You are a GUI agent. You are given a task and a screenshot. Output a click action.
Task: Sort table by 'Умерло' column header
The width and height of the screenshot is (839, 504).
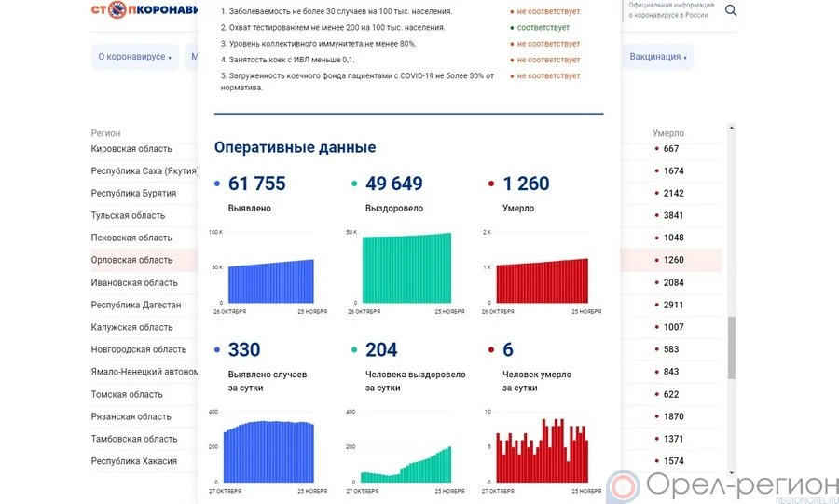click(668, 133)
